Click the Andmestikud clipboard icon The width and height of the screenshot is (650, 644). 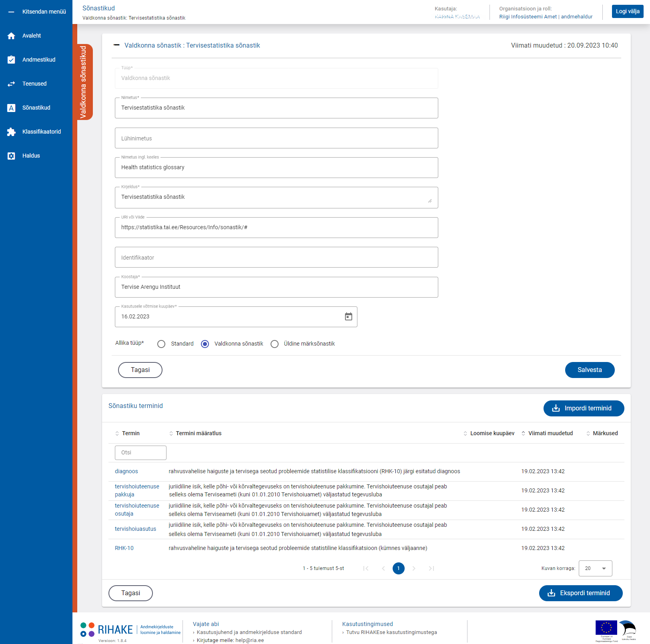click(11, 60)
